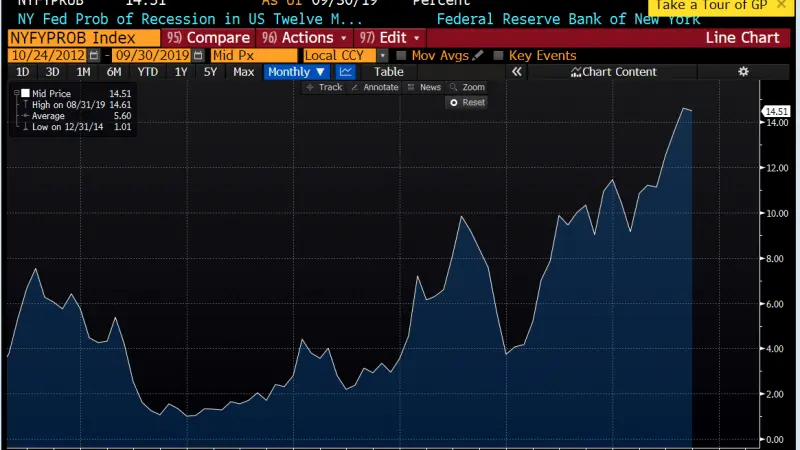Select the 1D range tab
The height and width of the screenshot is (450, 800).
pyautogui.click(x=22, y=72)
